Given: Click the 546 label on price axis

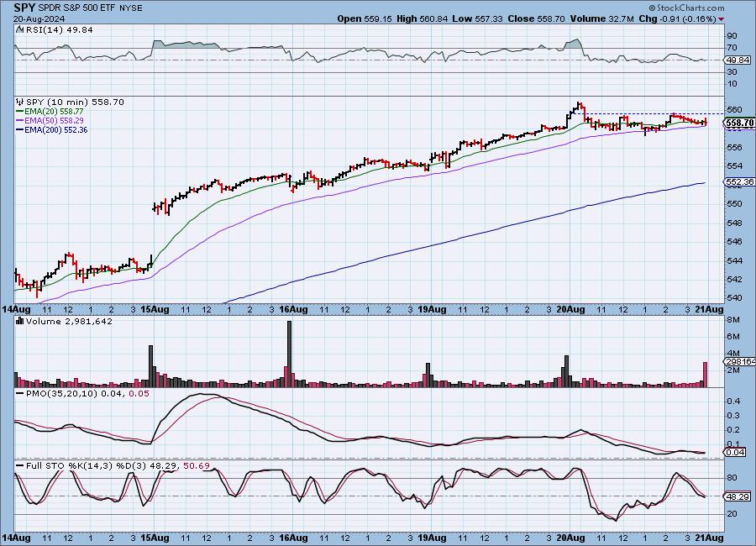Looking at the screenshot, I should (x=734, y=242).
